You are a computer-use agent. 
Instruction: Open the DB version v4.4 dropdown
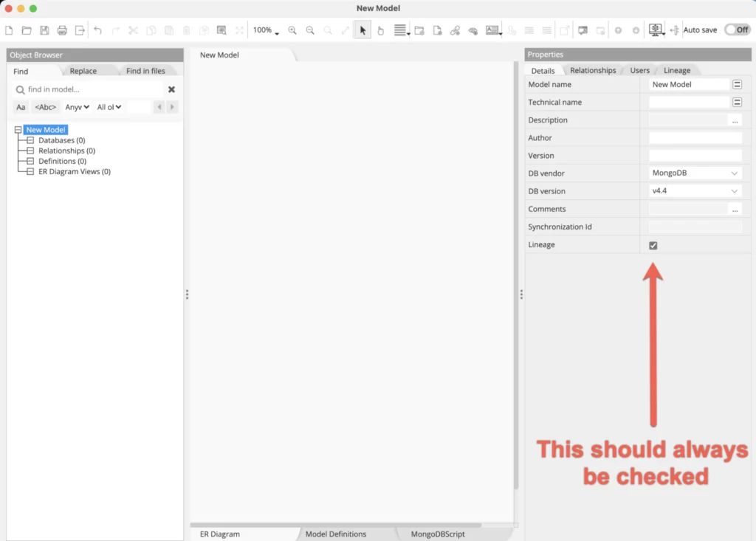pyautogui.click(x=695, y=191)
